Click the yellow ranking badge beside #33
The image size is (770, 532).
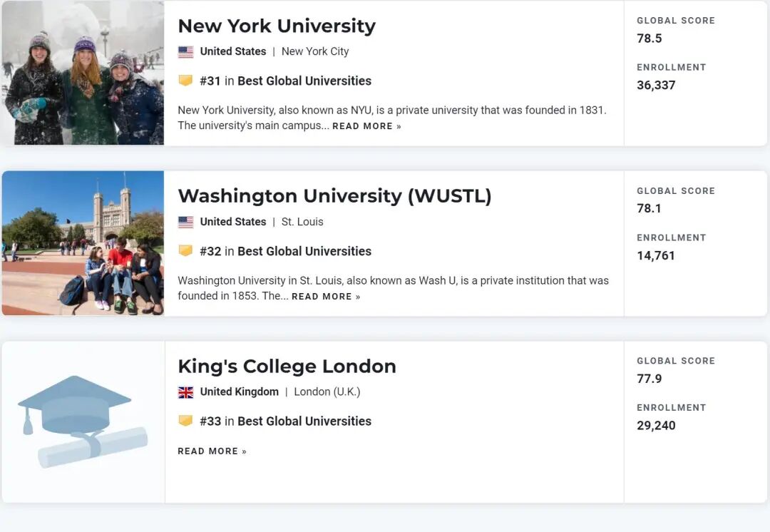click(x=185, y=421)
